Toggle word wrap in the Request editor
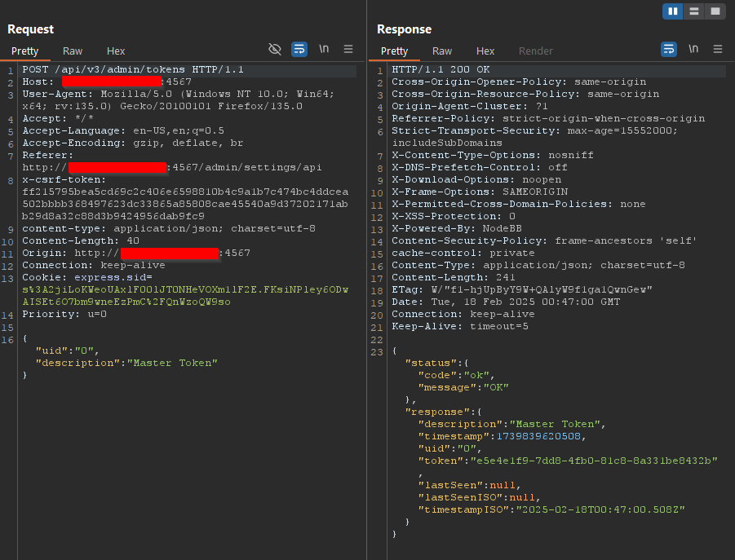 (x=299, y=49)
